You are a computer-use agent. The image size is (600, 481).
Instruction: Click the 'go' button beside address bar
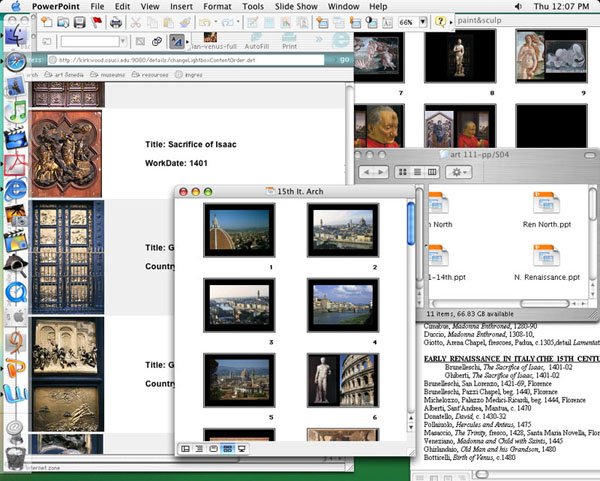point(344,60)
